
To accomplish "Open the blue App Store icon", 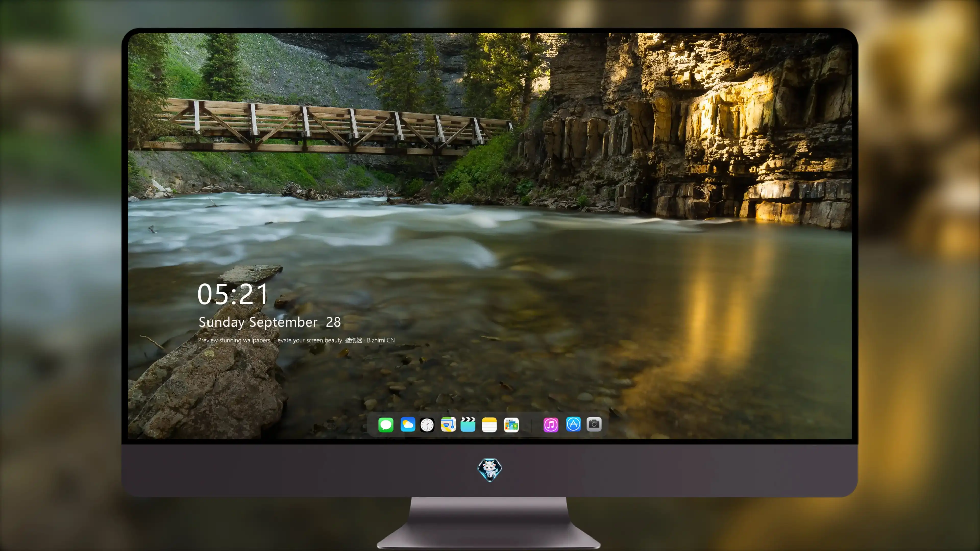I will [573, 424].
